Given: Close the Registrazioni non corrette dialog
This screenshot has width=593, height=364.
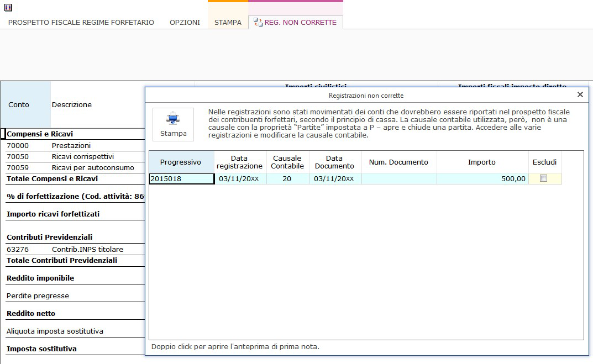Looking at the screenshot, I should pyautogui.click(x=580, y=94).
